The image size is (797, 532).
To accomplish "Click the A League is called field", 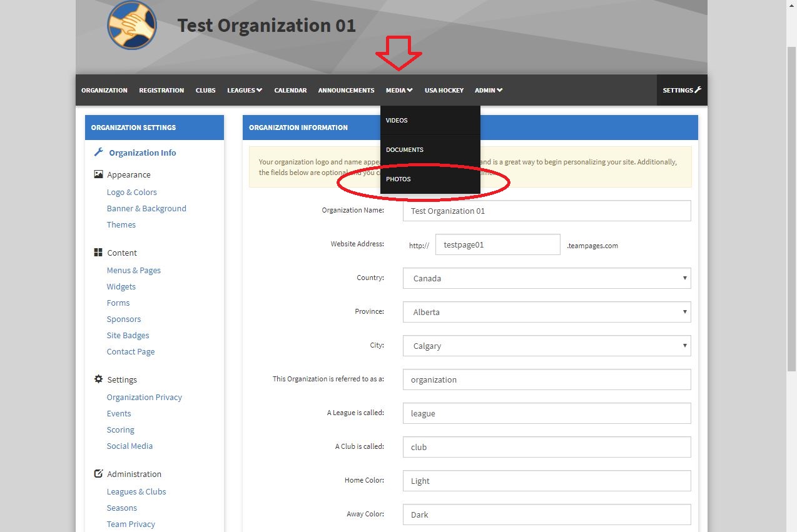I will [x=547, y=413].
